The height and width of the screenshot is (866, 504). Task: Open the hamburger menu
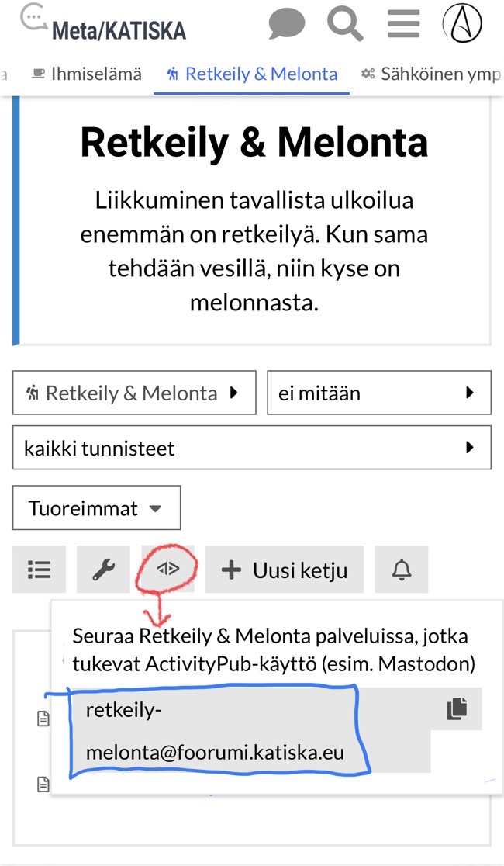(x=403, y=23)
